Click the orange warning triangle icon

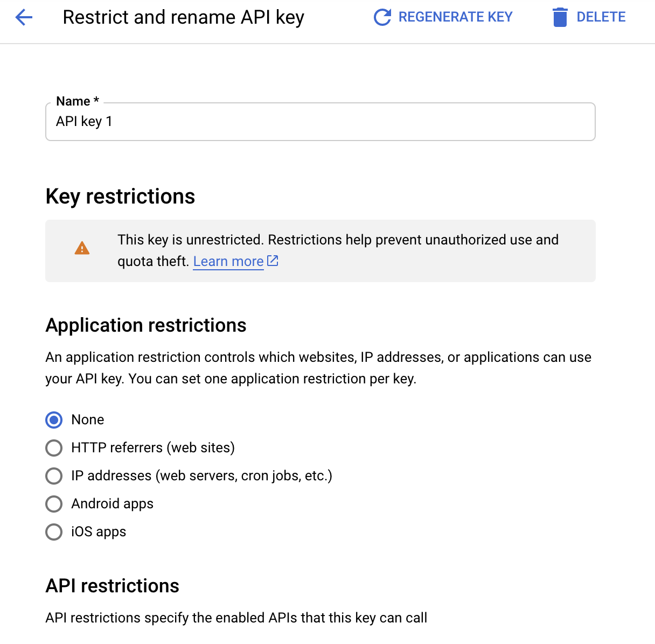click(82, 248)
